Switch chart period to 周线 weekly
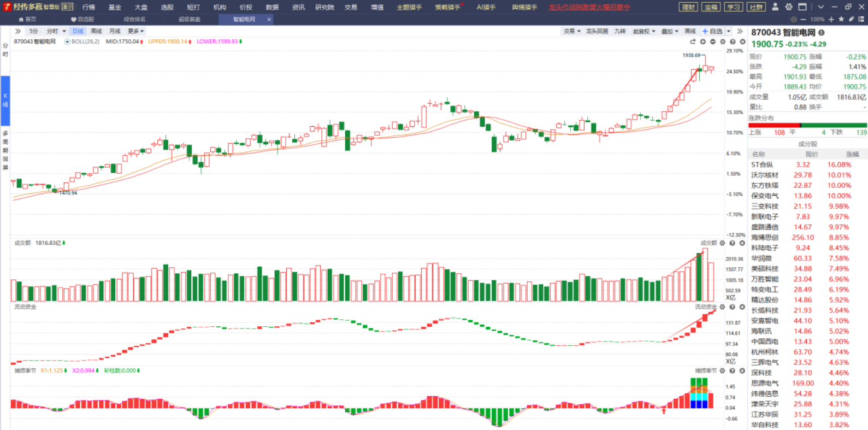Screen dimensions: 868x430 96,31
